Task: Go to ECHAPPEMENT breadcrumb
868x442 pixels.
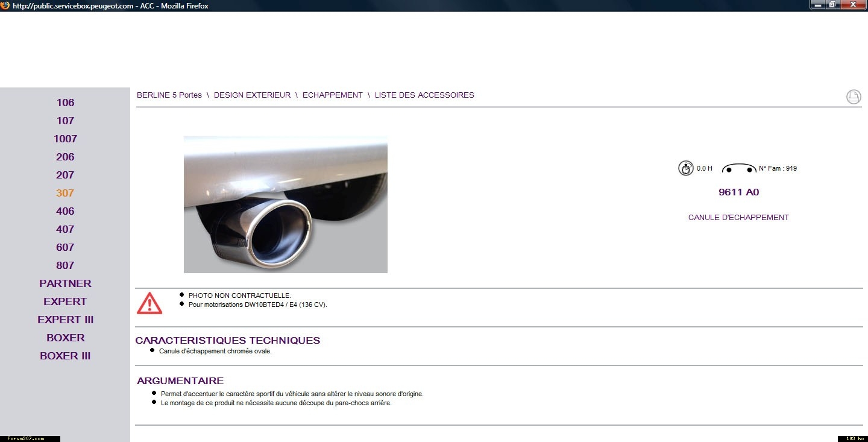Action: tap(333, 95)
